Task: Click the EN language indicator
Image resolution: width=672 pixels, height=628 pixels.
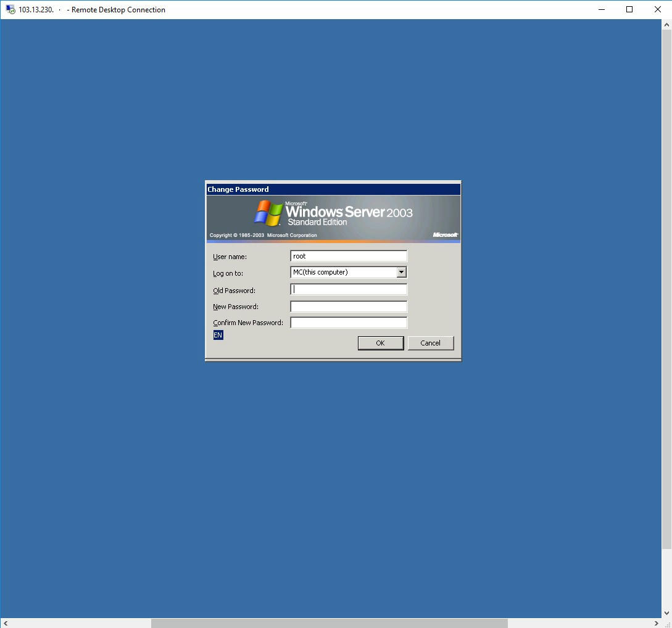Action: tap(218, 335)
